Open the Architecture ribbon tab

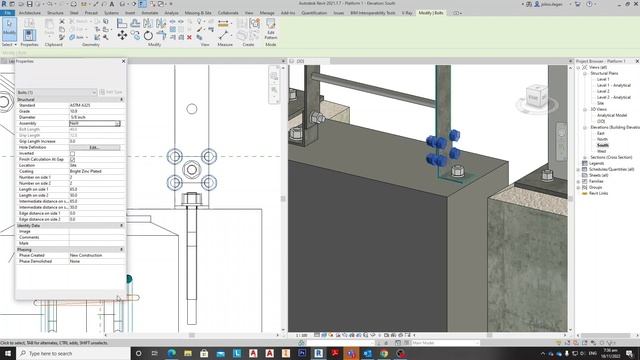30,13
